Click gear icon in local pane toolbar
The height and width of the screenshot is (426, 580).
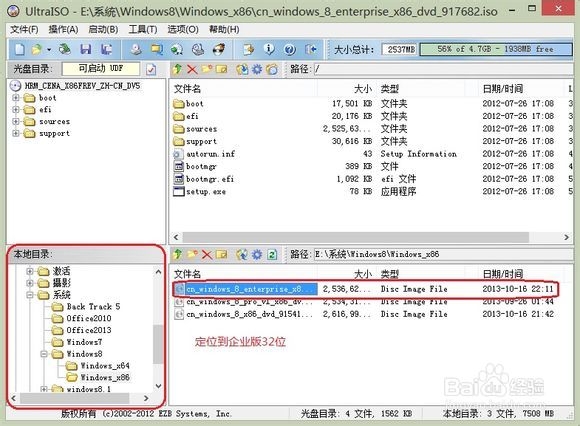[257, 254]
